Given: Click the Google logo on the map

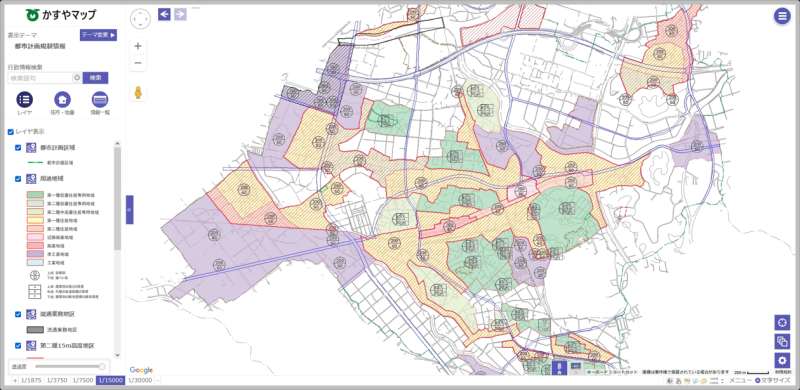Looking at the screenshot, I should [x=141, y=370].
